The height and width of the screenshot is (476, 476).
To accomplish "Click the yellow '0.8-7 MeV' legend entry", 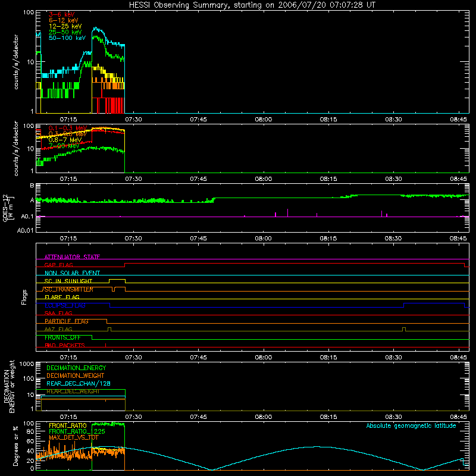I will click(65, 140).
